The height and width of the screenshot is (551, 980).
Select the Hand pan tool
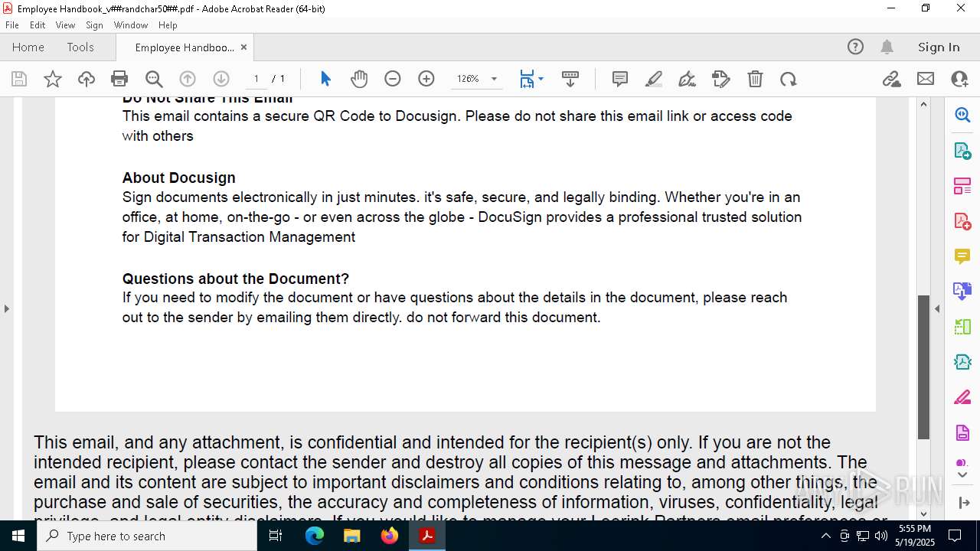[359, 79]
